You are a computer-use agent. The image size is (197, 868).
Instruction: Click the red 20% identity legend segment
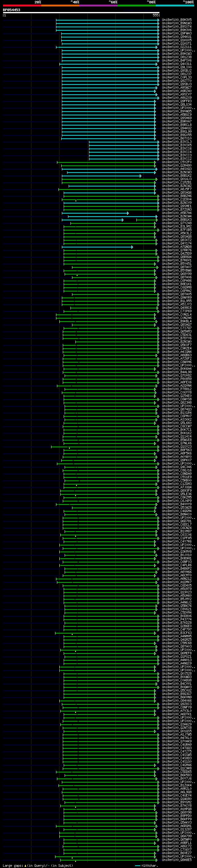[x=22, y=6]
